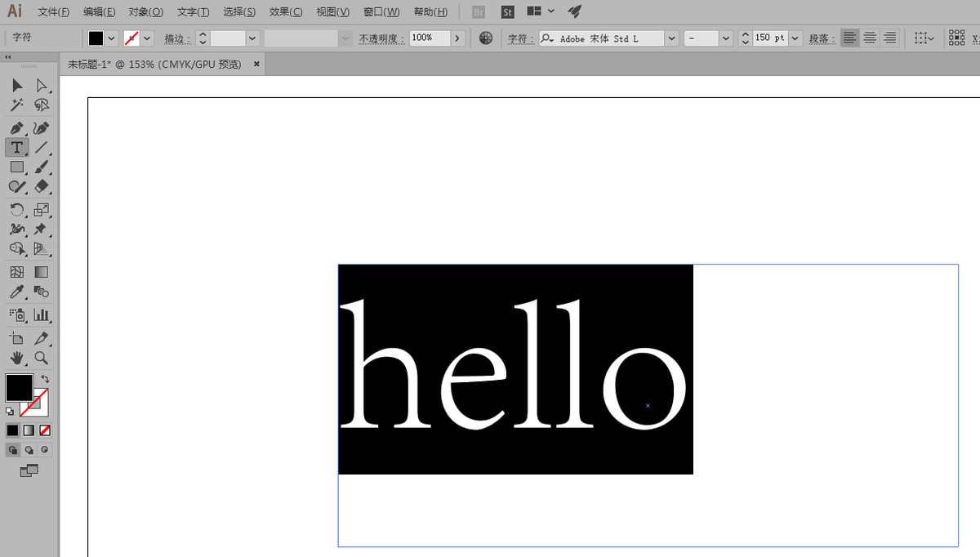
Task: Click the Fill color box in toolbox
Action: 19,387
